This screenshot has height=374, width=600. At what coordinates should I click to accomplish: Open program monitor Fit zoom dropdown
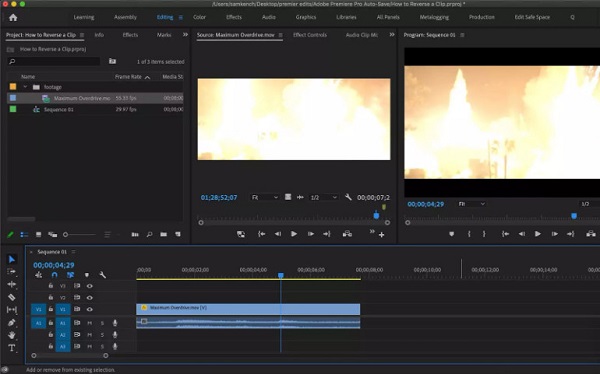point(471,204)
